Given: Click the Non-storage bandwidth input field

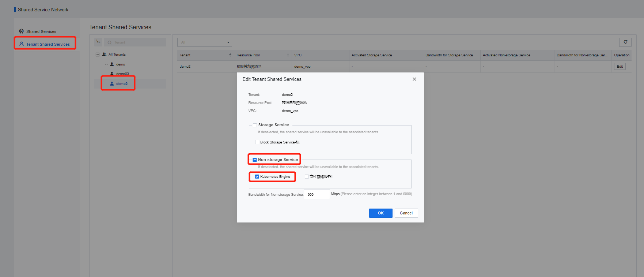Looking at the screenshot, I should click(x=317, y=194).
